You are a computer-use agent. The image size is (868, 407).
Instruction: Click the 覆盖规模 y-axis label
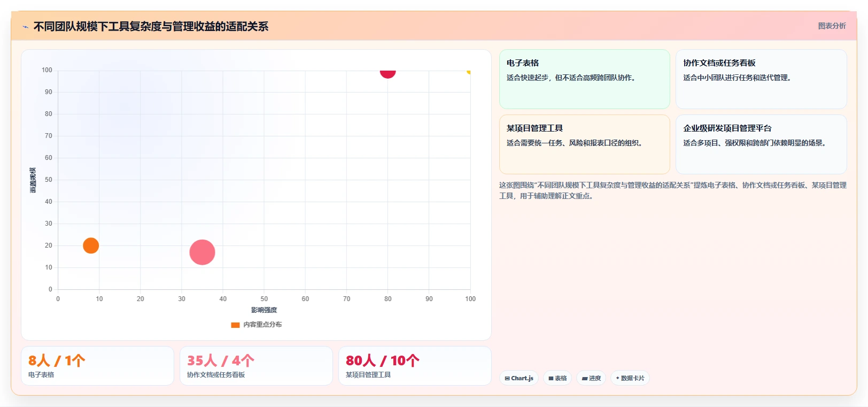(x=33, y=180)
